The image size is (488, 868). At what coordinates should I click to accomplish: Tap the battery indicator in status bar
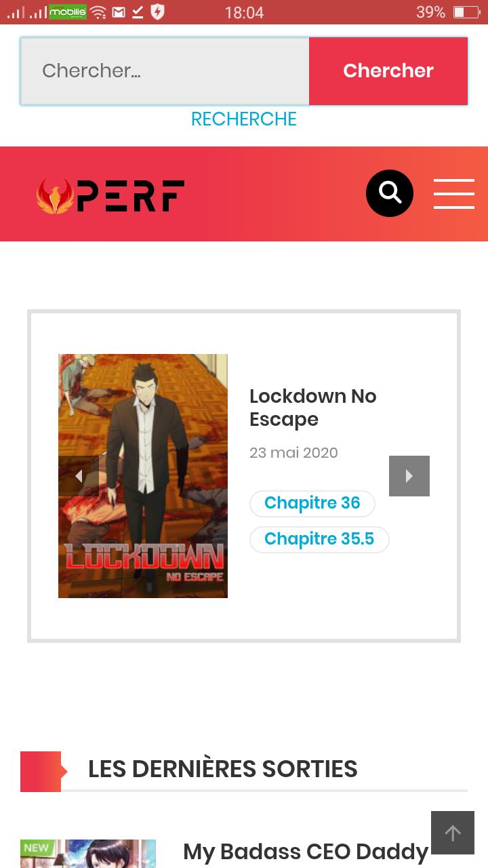click(x=466, y=12)
